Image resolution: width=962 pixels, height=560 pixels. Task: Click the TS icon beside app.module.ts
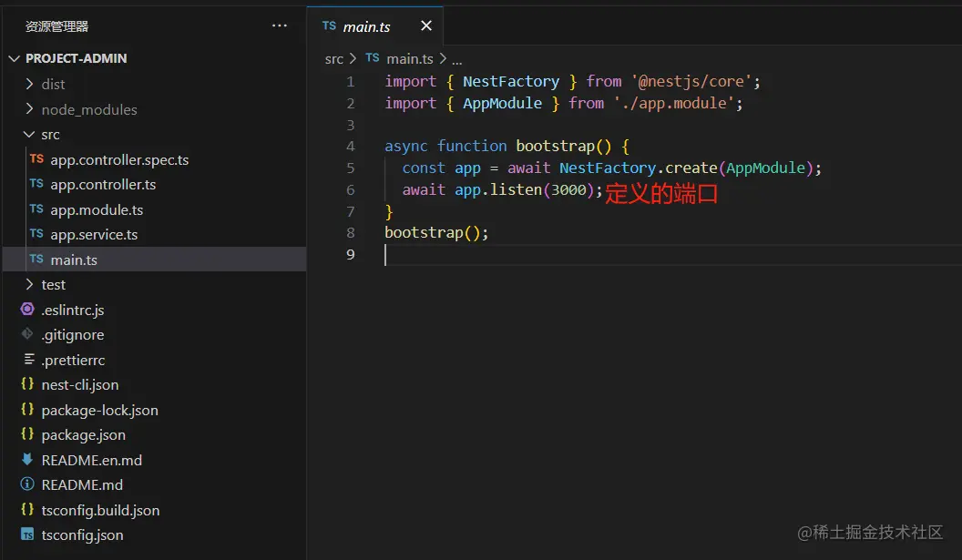coord(36,209)
